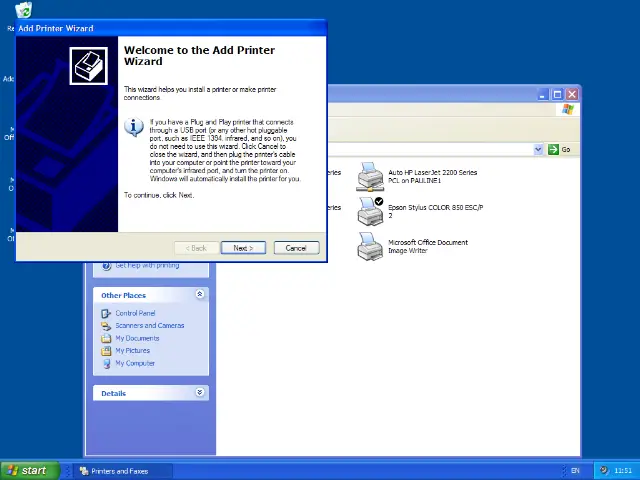Viewport: 640px width, 480px height.
Task: Close the Printers and Faxes window
Action: (572, 95)
